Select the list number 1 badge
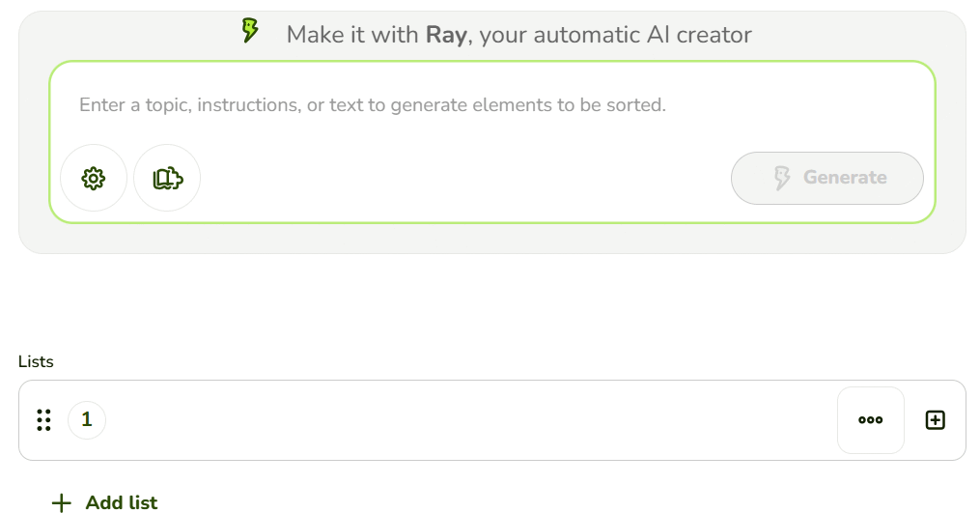 coord(87,420)
